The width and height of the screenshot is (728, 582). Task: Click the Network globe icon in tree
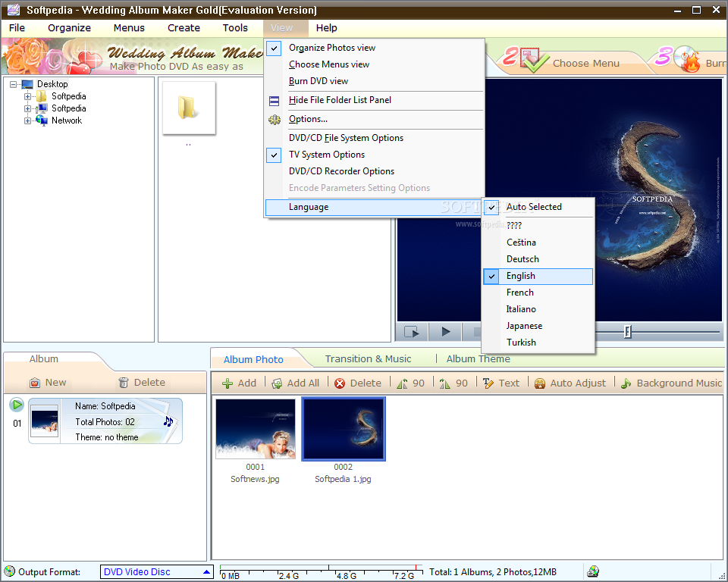[42, 120]
